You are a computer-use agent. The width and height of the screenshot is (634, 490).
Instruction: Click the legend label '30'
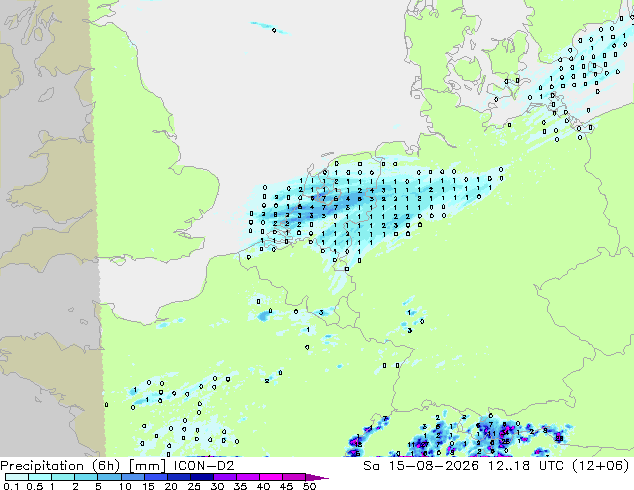click(217, 486)
